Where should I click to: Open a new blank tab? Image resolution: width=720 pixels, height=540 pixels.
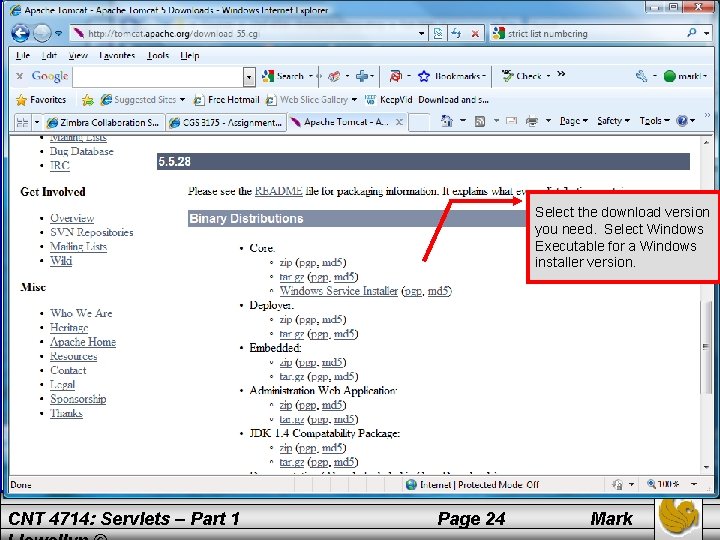(419, 122)
